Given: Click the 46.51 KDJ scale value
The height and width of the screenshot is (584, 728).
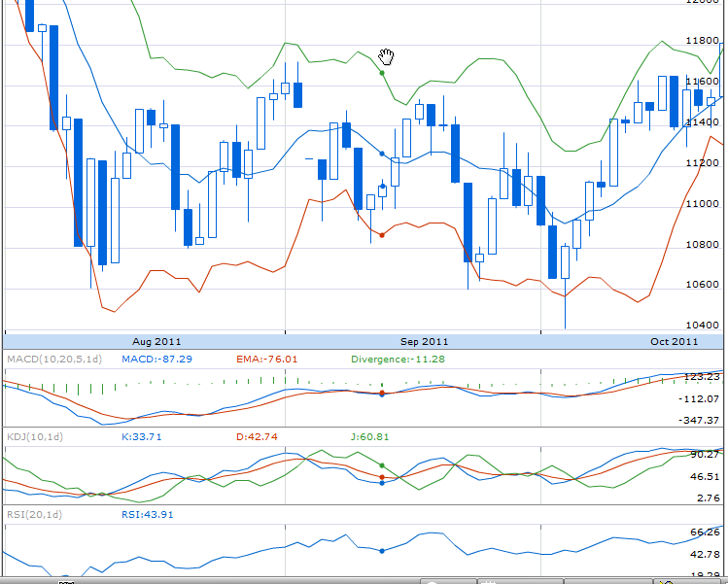Looking at the screenshot, I should point(705,477).
